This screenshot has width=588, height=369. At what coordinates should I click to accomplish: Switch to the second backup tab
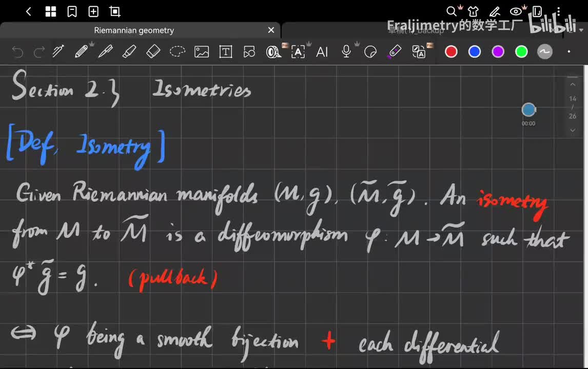pos(416,30)
